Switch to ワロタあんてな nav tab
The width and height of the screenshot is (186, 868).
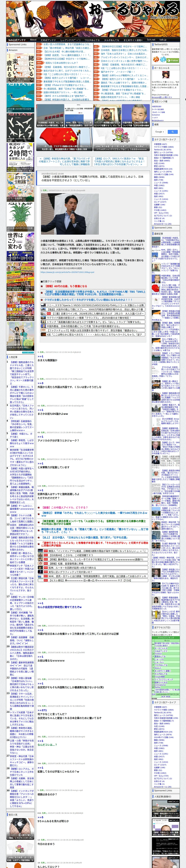(x=92, y=40)
